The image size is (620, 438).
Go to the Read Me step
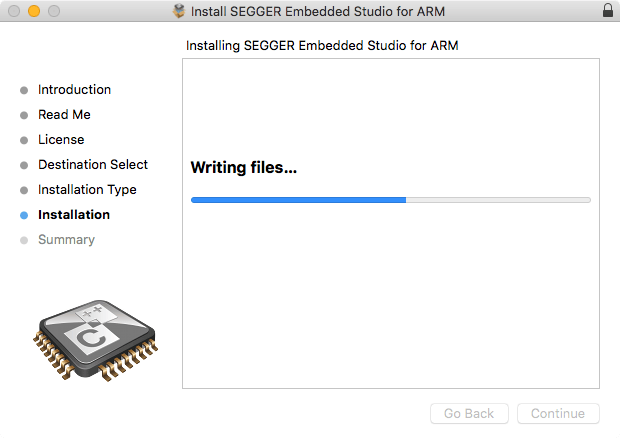(x=64, y=115)
